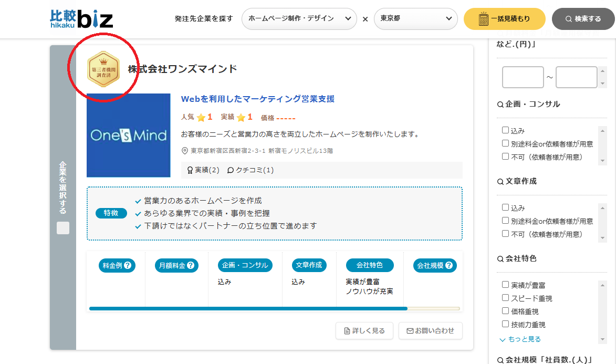
Task: Open クチコミ(1) with the speech bubble icon
Action: pos(250,170)
